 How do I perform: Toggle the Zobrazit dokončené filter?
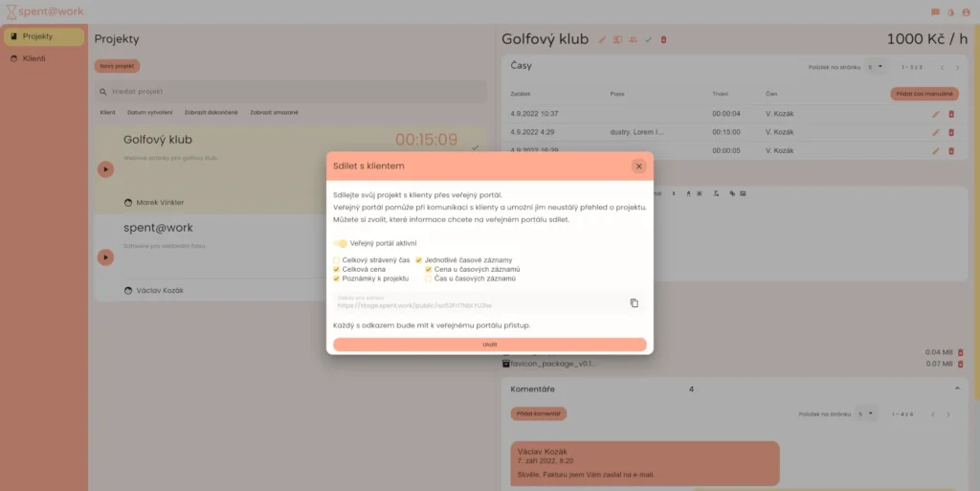pyautogui.click(x=211, y=112)
